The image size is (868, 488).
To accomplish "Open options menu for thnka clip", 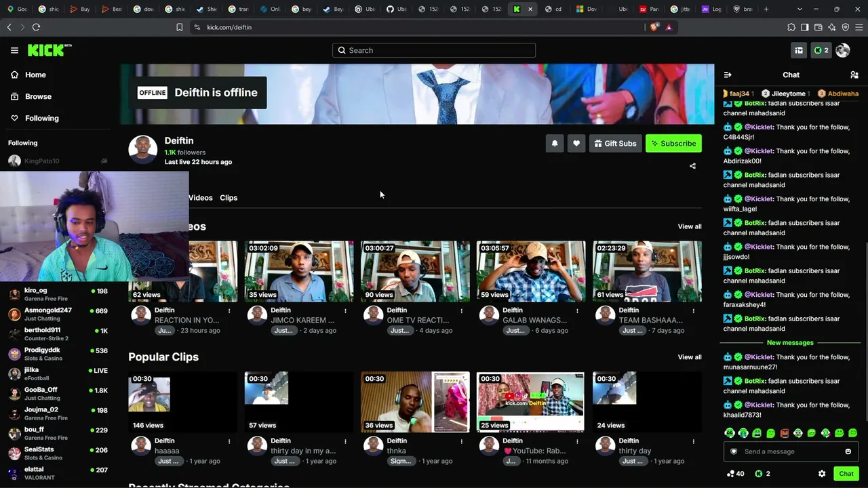I will pyautogui.click(x=461, y=441).
